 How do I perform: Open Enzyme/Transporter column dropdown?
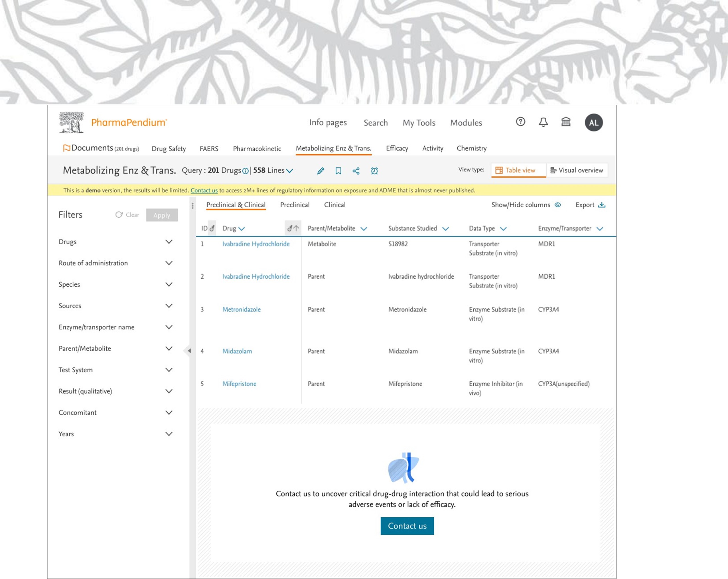[x=600, y=229]
